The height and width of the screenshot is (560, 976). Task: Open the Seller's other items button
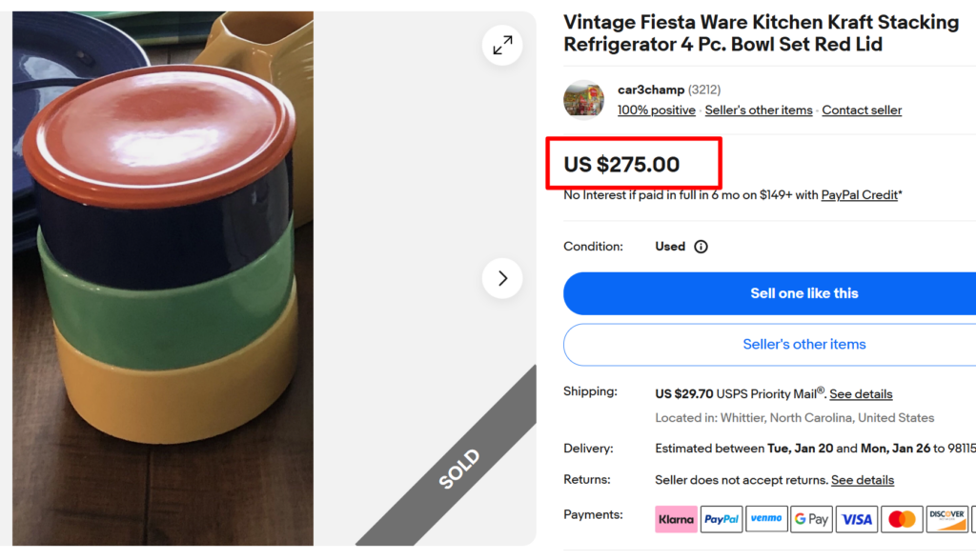tap(803, 344)
